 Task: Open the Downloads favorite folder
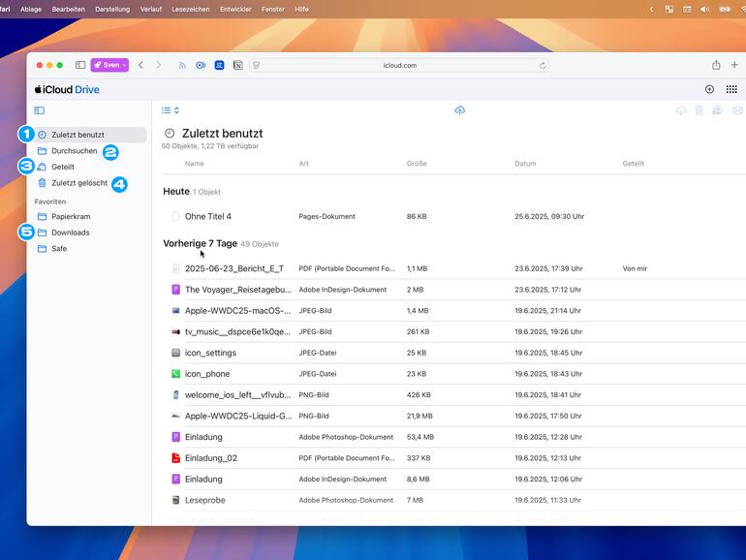(70, 233)
